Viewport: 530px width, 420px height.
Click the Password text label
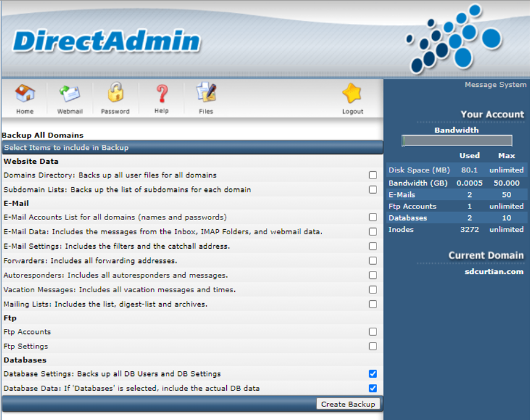pyautogui.click(x=116, y=111)
